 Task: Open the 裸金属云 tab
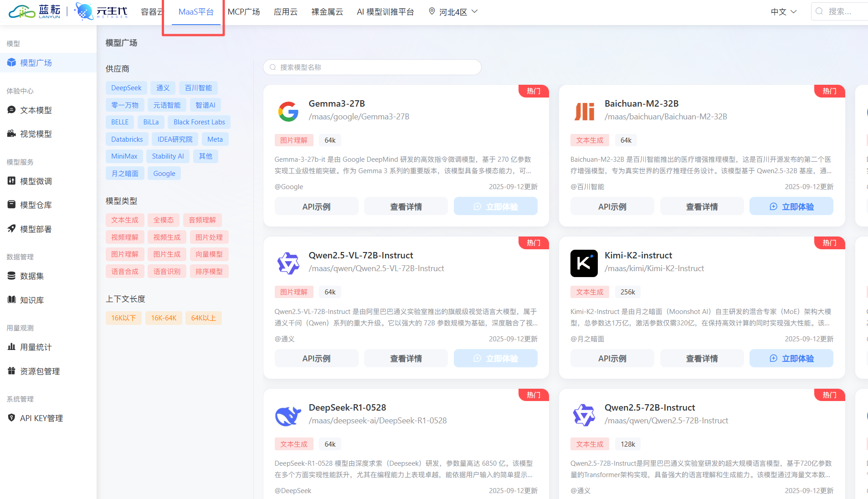click(327, 12)
